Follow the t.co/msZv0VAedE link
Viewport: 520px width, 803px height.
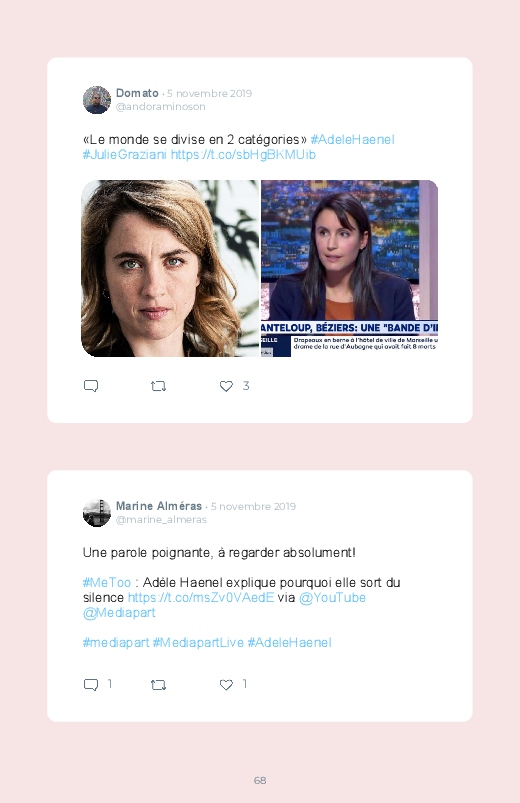201,598
